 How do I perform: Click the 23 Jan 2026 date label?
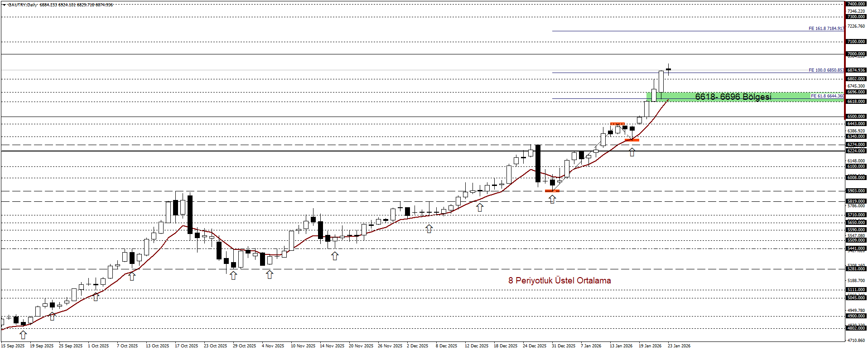[x=679, y=346]
